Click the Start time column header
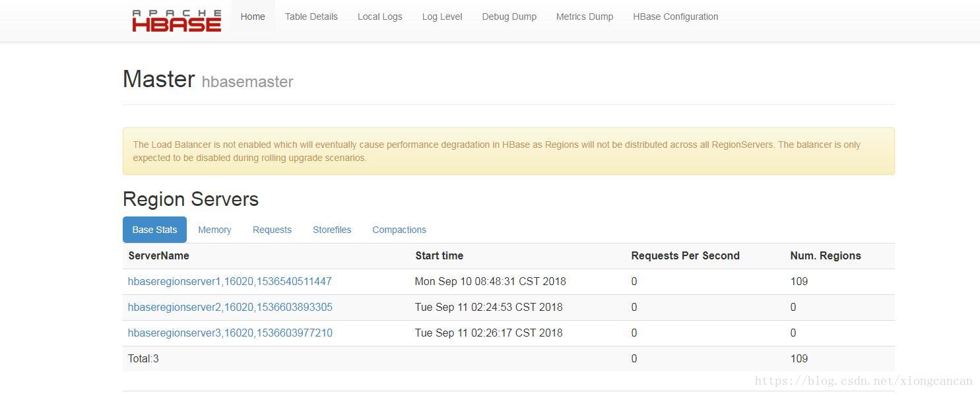The height and width of the screenshot is (394, 980). click(440, 255)
